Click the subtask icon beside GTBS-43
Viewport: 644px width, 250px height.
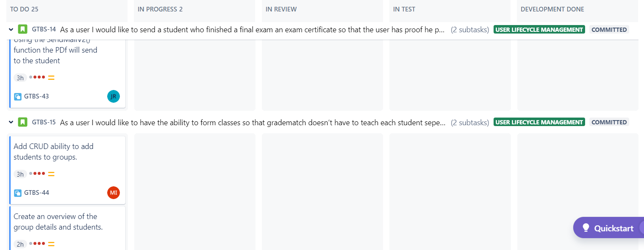pyautogui.click(x=18, y=96)
